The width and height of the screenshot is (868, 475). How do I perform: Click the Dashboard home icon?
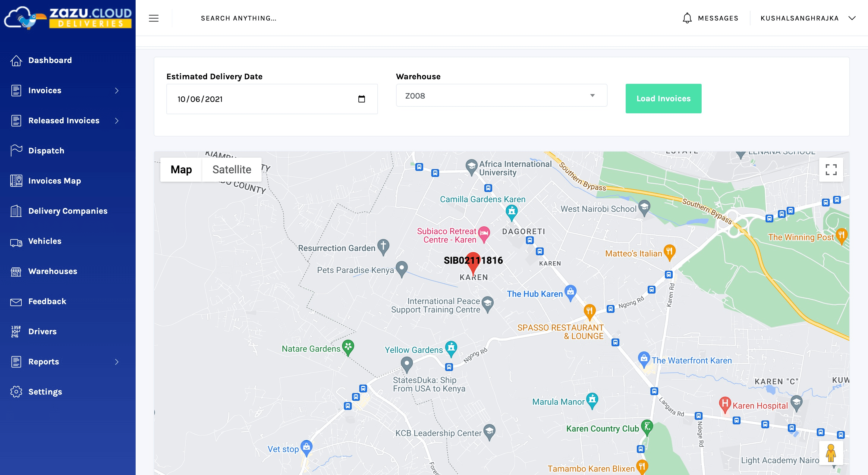pos(16,61)
